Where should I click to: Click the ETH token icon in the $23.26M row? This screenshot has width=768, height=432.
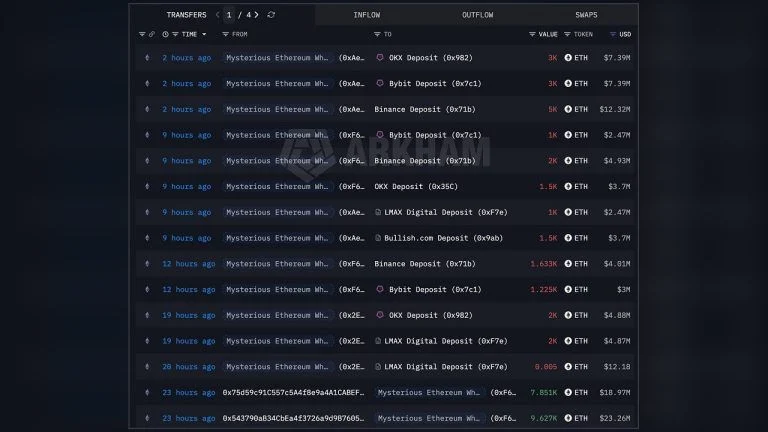point(568,418)
